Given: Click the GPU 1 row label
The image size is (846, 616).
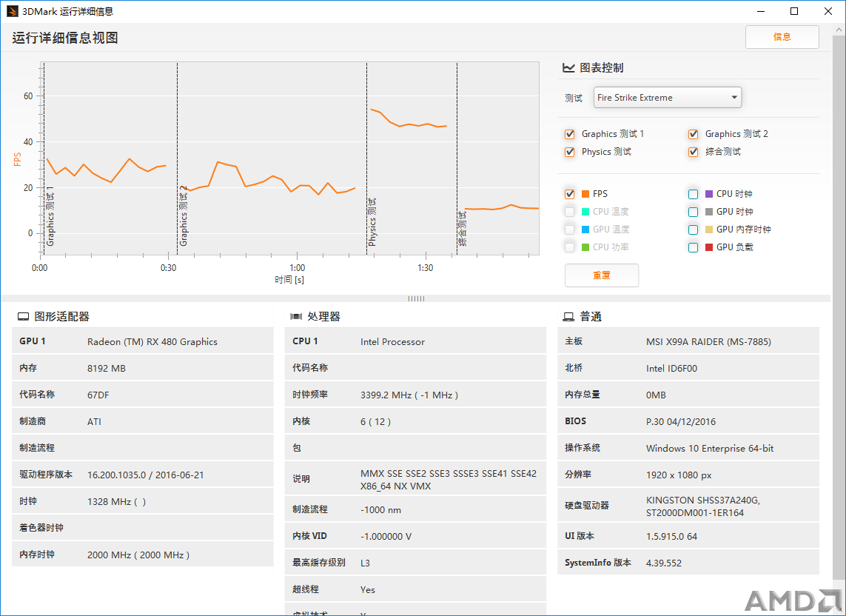Looking at the screenshot, I should coord(33,341).
